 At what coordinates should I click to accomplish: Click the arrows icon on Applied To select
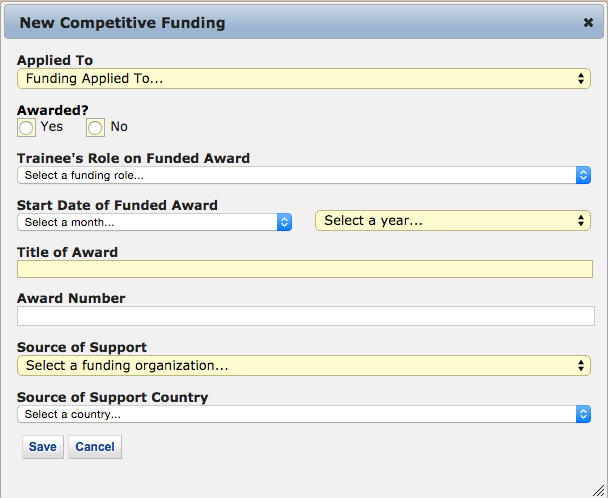tap(582, 78)
